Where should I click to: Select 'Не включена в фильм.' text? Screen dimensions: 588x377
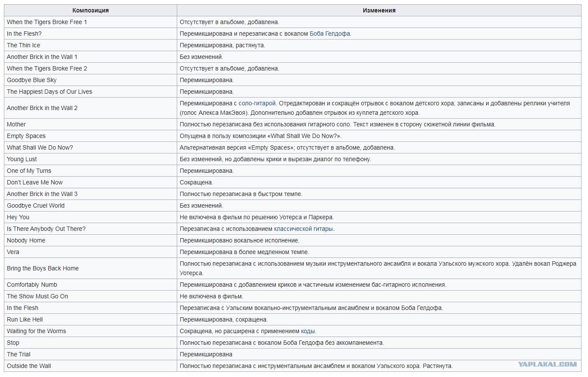click(212, 296)
